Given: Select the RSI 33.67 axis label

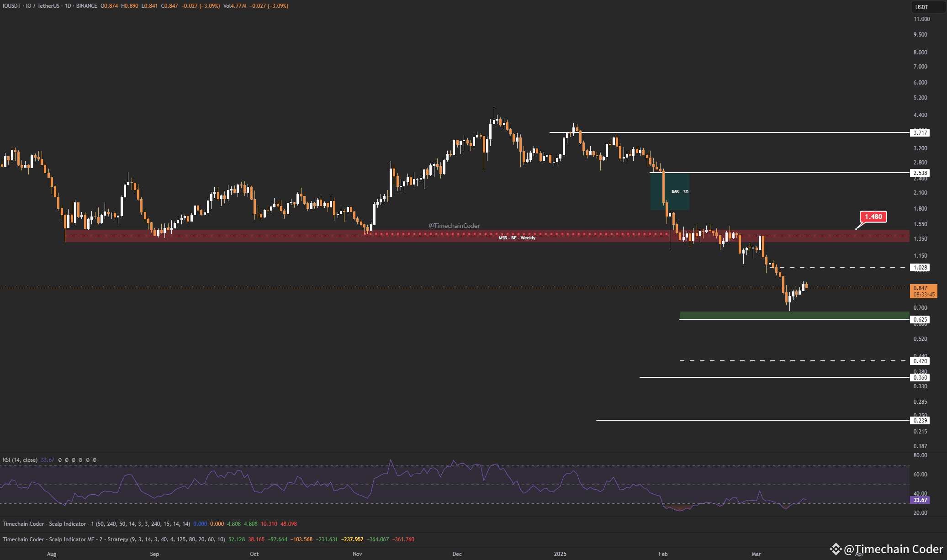Looking at the screenshot, I should click(920, 500).
